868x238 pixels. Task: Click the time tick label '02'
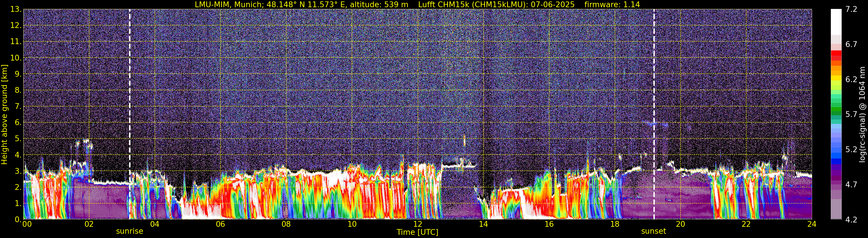(89, 224)
